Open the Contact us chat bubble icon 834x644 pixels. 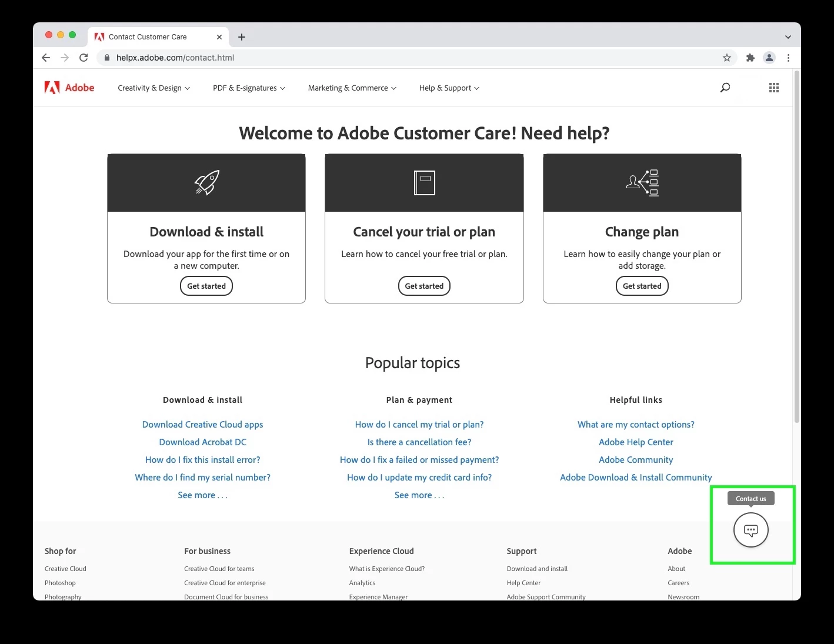(x=750, y=530)
